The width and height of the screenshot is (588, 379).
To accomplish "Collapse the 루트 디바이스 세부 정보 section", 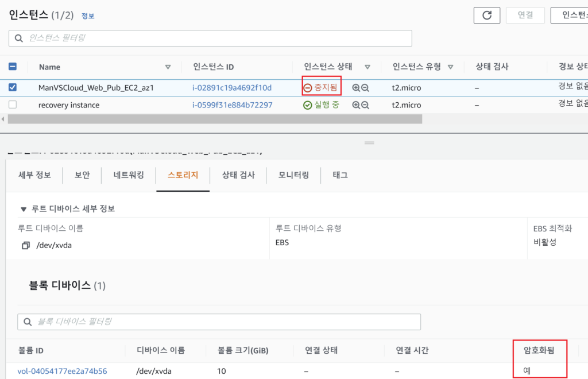I will [24, 208].
